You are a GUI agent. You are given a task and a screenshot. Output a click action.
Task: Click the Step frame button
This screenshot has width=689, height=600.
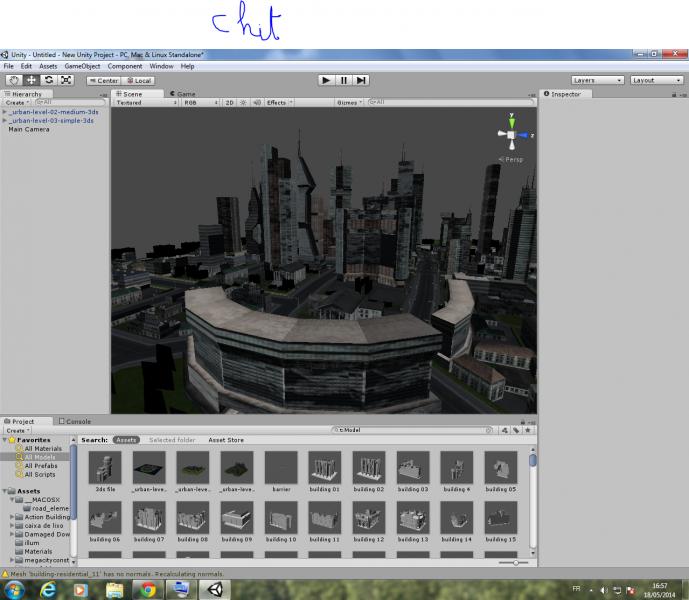[x=361, y=80]
